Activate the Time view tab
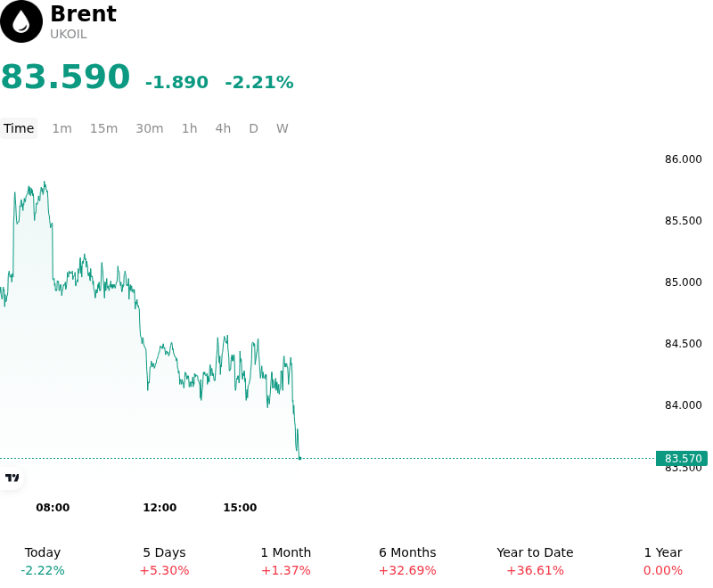The width and height of the screenshot is (713, 588). 19,128
